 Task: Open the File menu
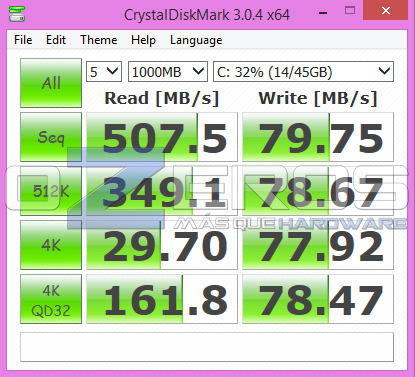[x=23, y=40]
